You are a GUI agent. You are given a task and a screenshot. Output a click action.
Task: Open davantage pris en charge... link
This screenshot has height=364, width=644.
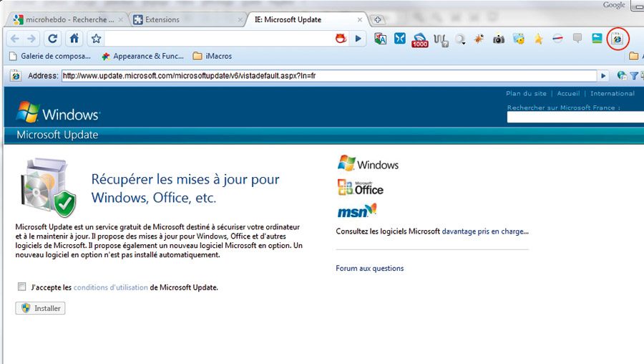[x=485, y=231]
